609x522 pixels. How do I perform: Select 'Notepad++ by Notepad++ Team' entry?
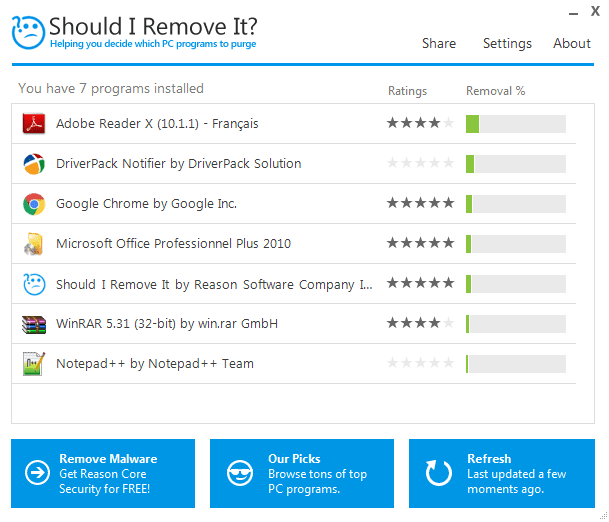pyautogui.click(x=155, y=364)
